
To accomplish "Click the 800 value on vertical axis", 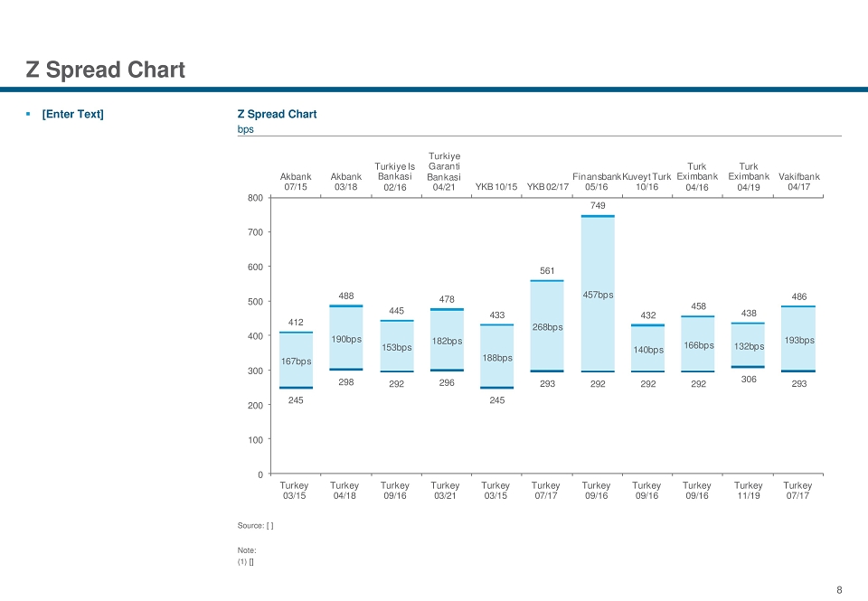I will pos(255,198).
